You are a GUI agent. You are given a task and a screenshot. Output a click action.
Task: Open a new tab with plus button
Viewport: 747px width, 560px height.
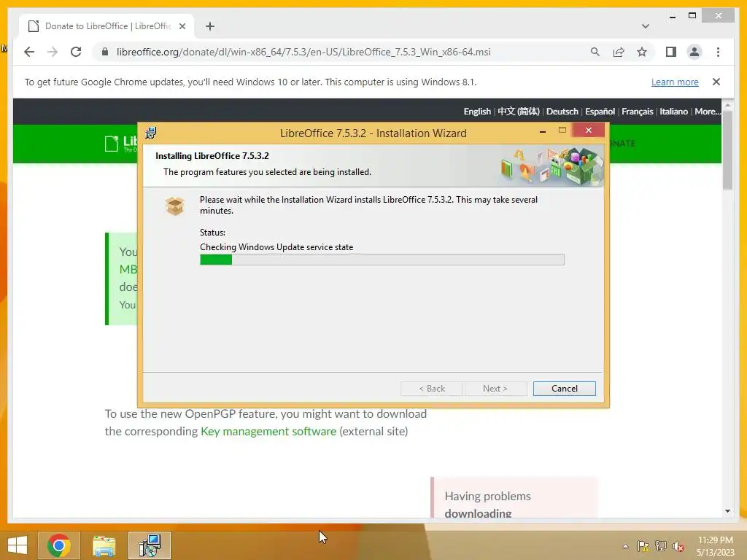(210, 26)
